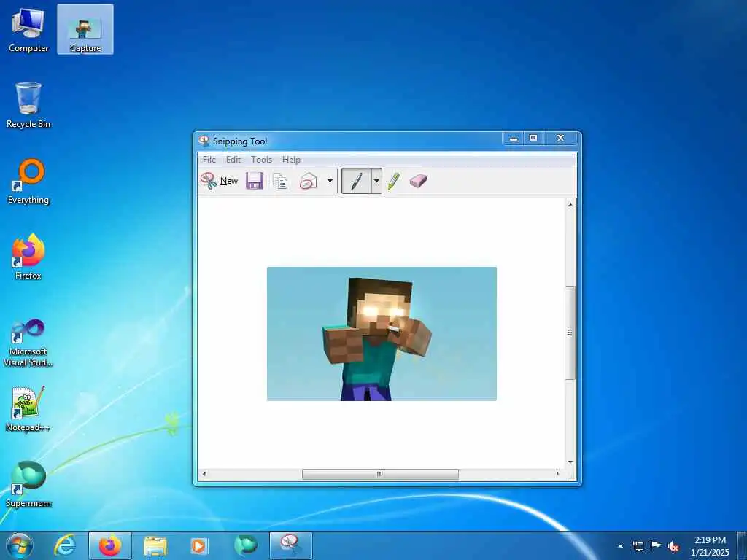Click the scroll up arrow

570,205
